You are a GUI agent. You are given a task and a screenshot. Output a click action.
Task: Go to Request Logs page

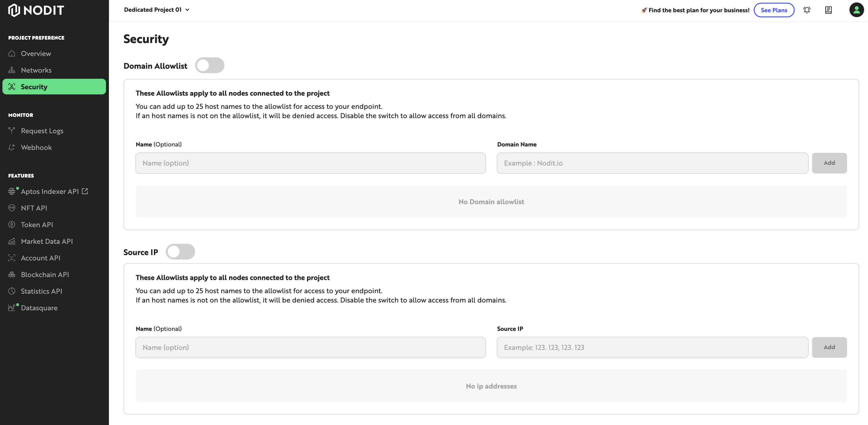42,131
